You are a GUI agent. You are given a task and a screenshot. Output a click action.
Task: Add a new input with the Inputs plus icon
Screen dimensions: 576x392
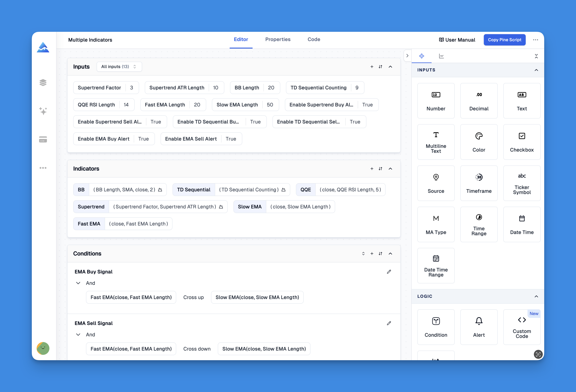coord(371,66)
